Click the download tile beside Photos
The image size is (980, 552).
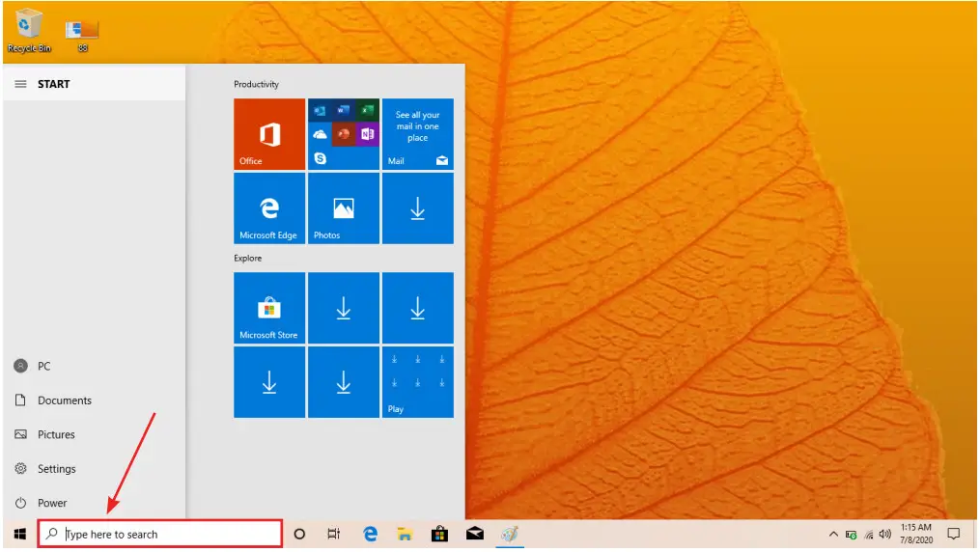[x=417, y=207]
